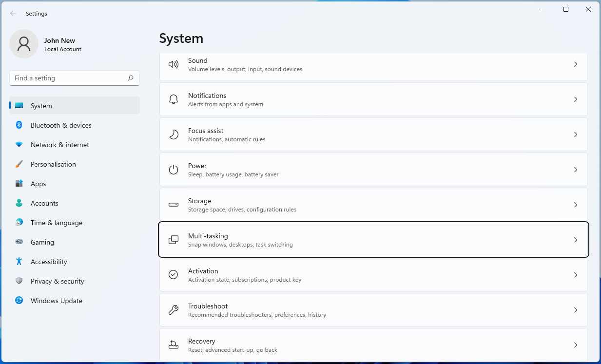
Task: Click the Focus assist moon icon
Action: pos(174,134)
